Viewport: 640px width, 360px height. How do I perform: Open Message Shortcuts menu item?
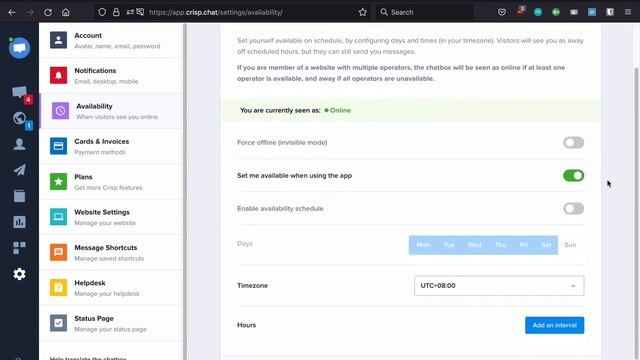111,252
